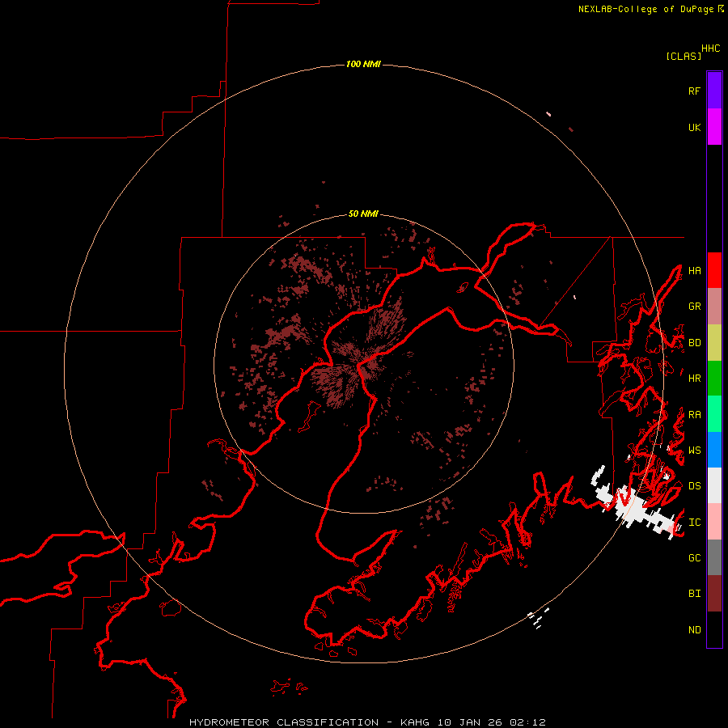Image resolution: width=728 pixels, height=728 pixels.
Task: Click the ND black legend swatch
Action: 714,629
